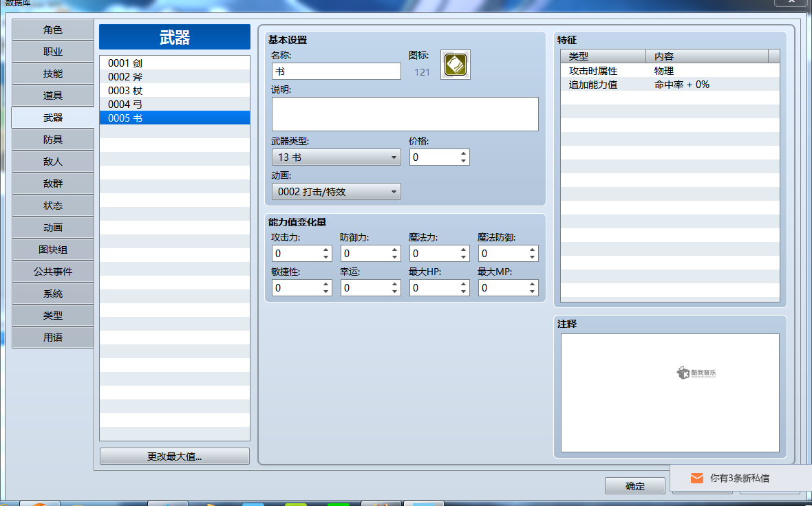Pick weapon 0004 弓 in the list
Image resolution: width=812 pixels, height=506 pixels.
pos(175,104)
